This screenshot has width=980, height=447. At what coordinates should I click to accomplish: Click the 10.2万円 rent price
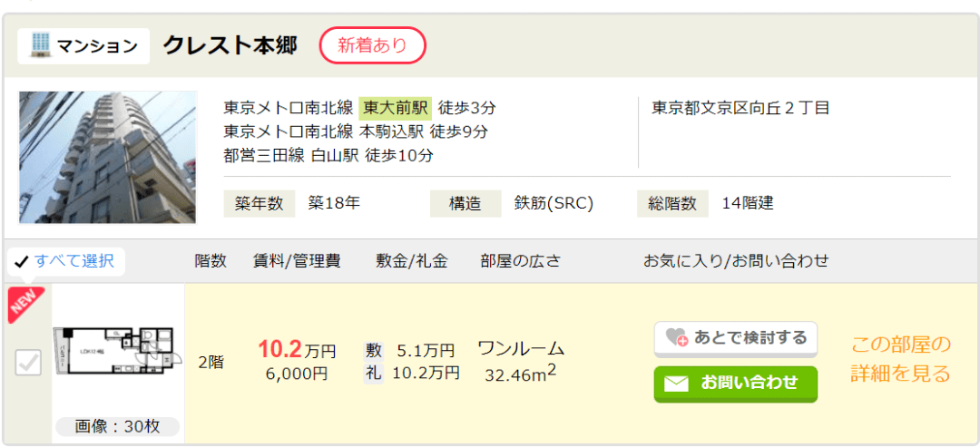coord(297,350)
